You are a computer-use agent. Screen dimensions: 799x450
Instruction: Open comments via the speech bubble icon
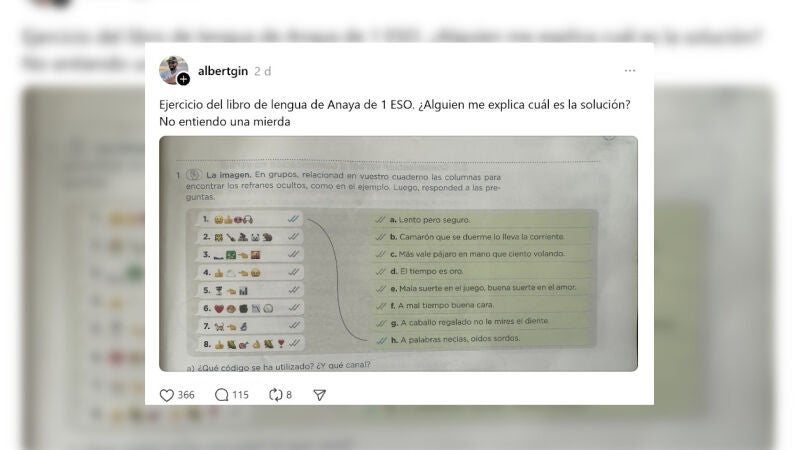click(221, 395)
